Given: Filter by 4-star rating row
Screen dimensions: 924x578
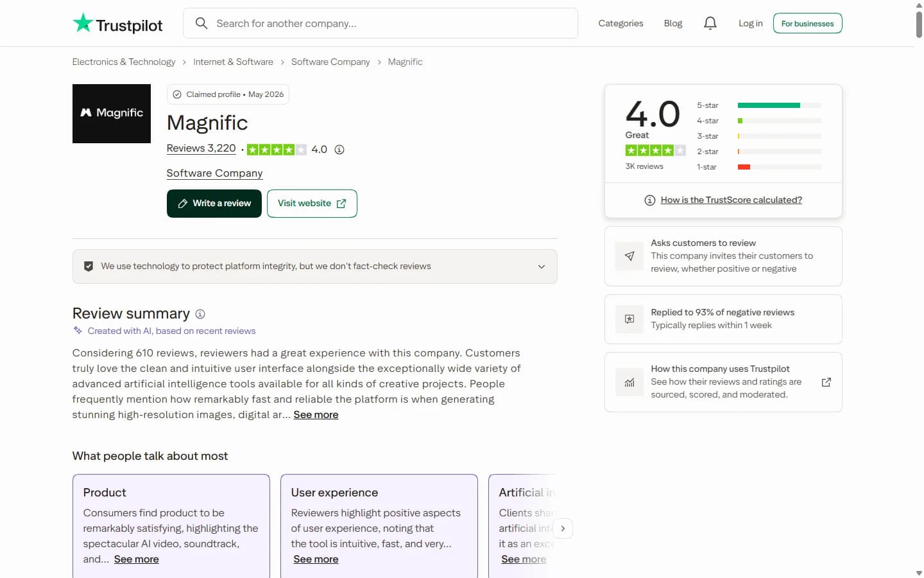Looking at the screenshot, I should 758,121.
